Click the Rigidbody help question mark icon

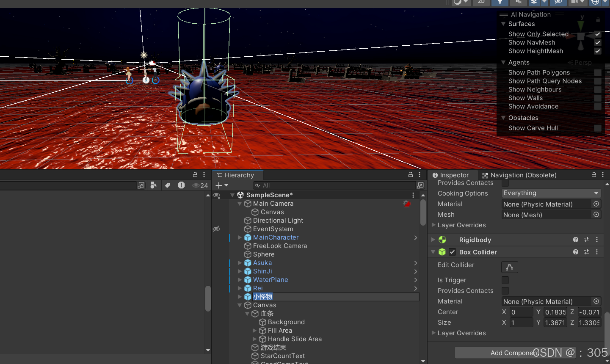coord(575,240)
